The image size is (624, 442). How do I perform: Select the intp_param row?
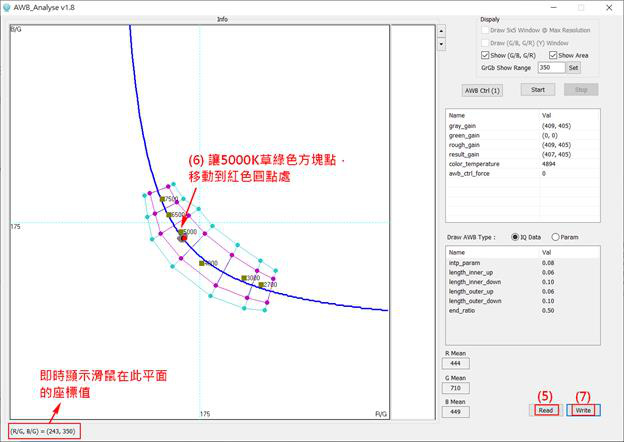tap(523, 263)
